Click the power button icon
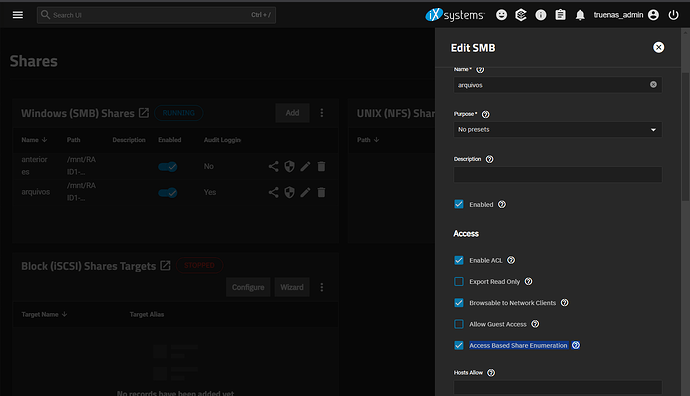Viewport: 690px width, 396px height. (x=673, y=15)
